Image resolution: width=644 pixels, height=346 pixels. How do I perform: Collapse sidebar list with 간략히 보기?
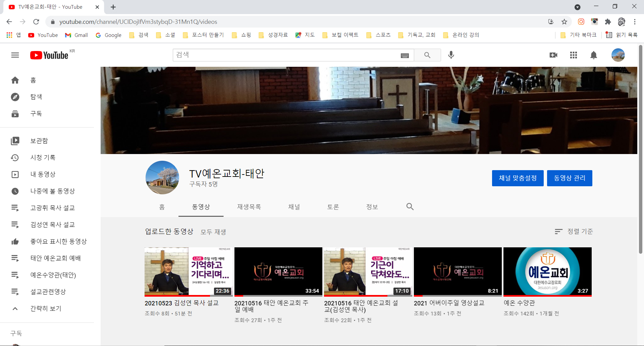point(47,309)
